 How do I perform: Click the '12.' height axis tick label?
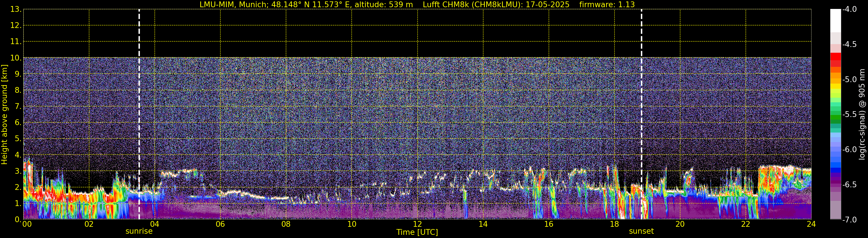[16, 26]
